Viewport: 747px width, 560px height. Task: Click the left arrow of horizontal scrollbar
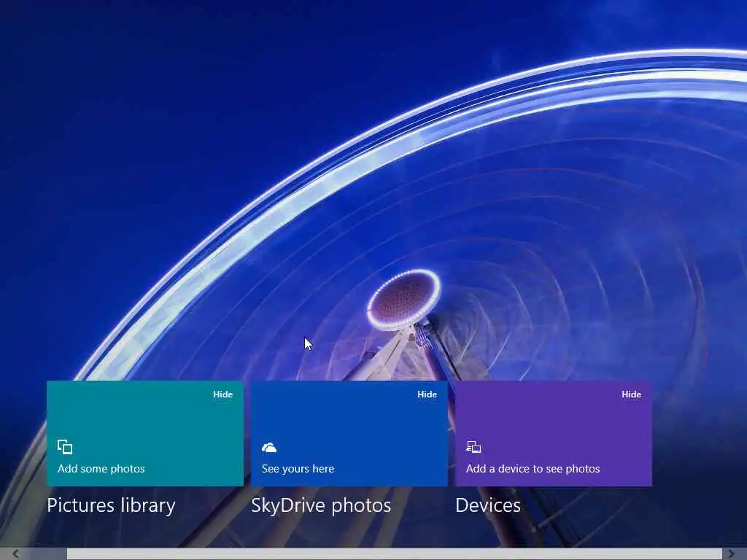click(16, 554)
